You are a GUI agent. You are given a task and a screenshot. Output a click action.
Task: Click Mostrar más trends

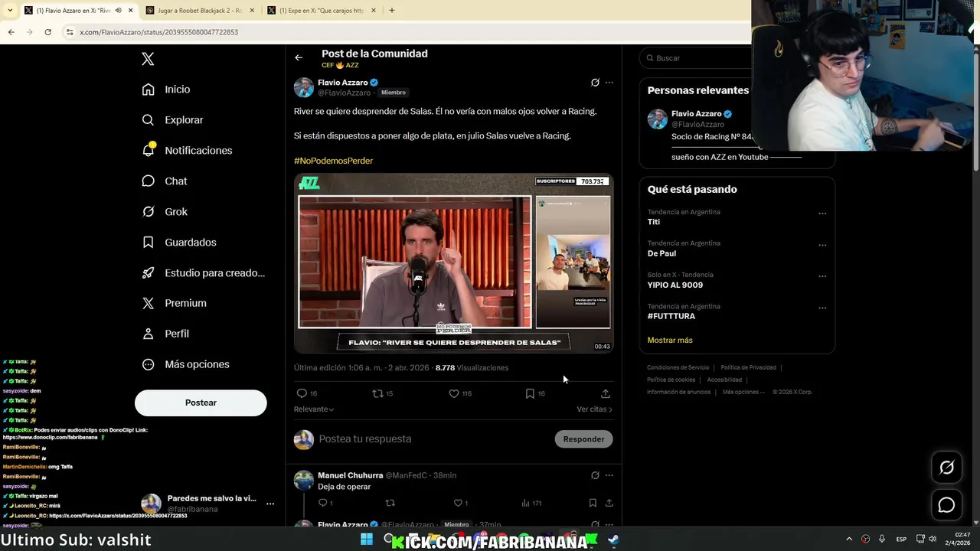click(x=670, y=340)
